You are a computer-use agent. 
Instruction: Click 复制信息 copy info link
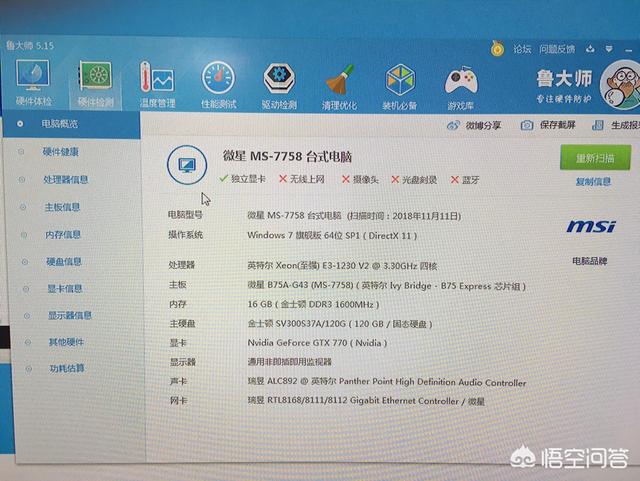click(593, 181)
